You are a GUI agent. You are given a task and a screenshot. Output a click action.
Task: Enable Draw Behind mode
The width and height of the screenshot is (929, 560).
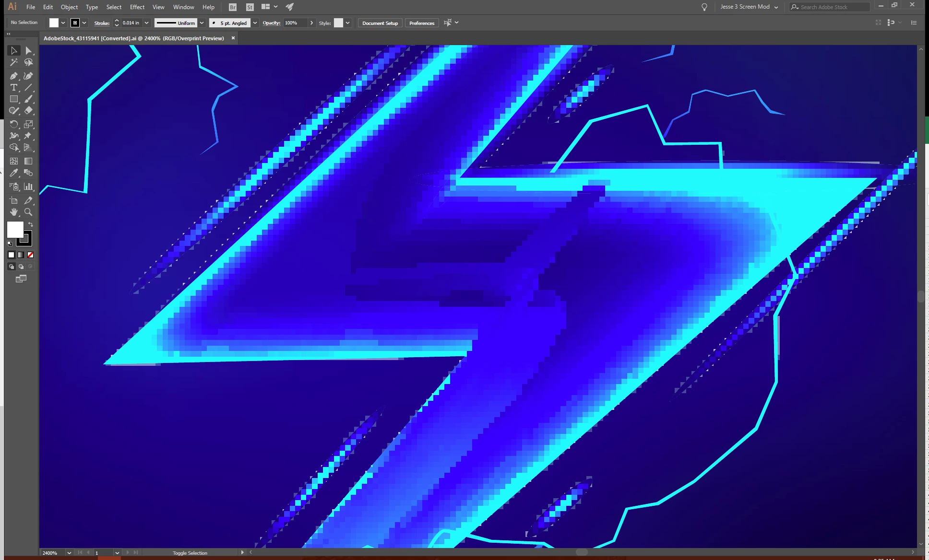pos(21,267)
